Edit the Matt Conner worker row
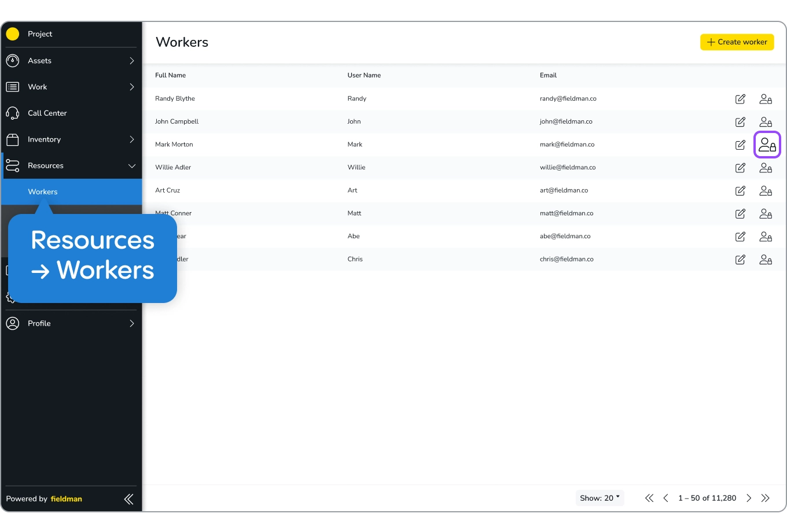The height and width of the screenshot is (532, 787). point(740,214)
